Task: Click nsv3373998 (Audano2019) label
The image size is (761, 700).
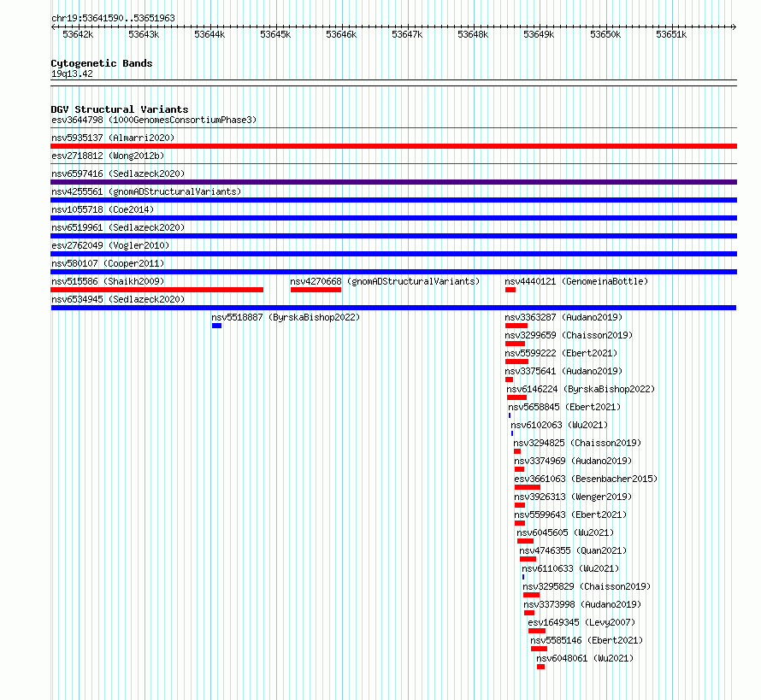Action: coord(582,604)
